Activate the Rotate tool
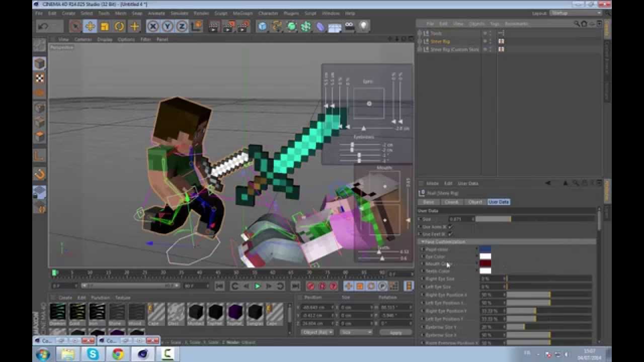This screenshot has height=362, width=644. coord(119,26)
